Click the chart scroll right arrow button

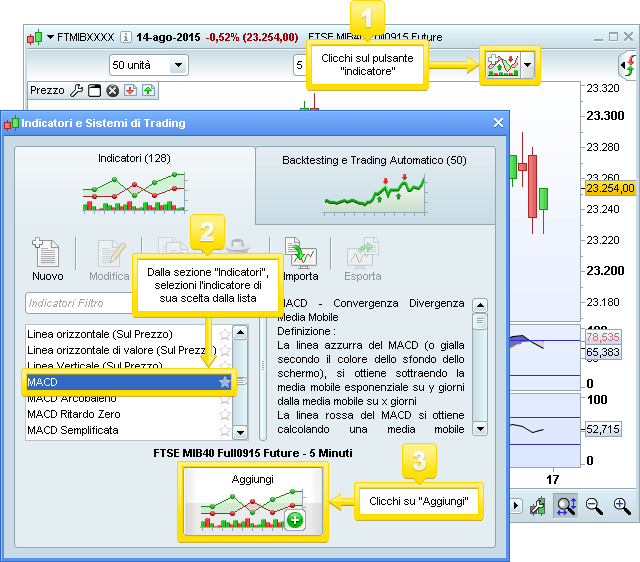(x=516, y=506)
